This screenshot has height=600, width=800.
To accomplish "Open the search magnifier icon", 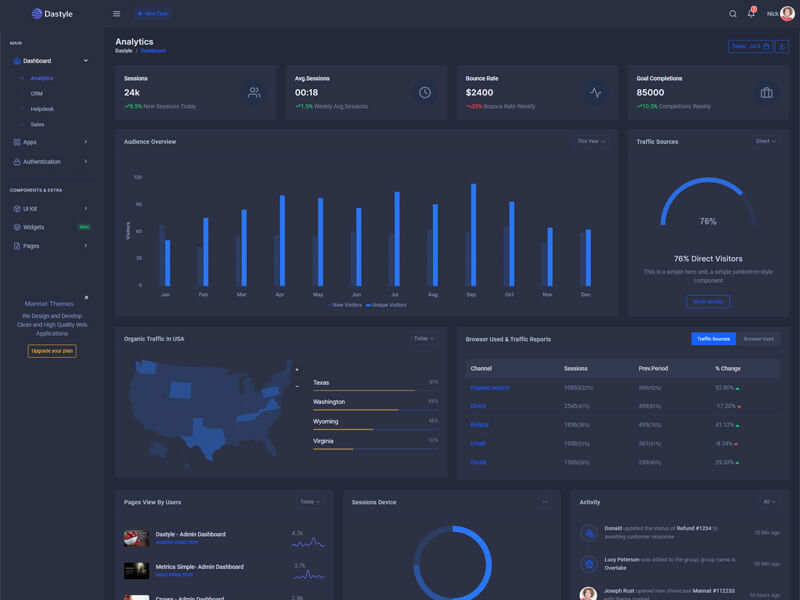I will (732, 14).
